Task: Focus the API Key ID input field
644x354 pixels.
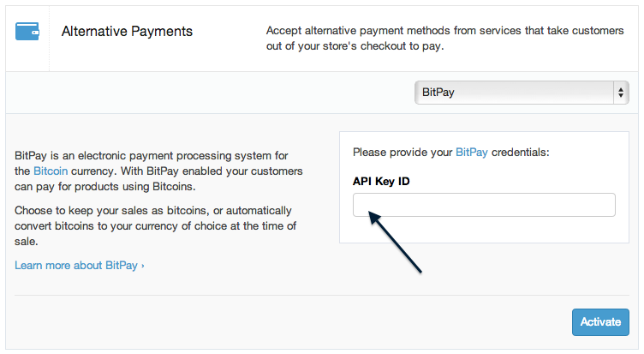Action: [484, 205]
